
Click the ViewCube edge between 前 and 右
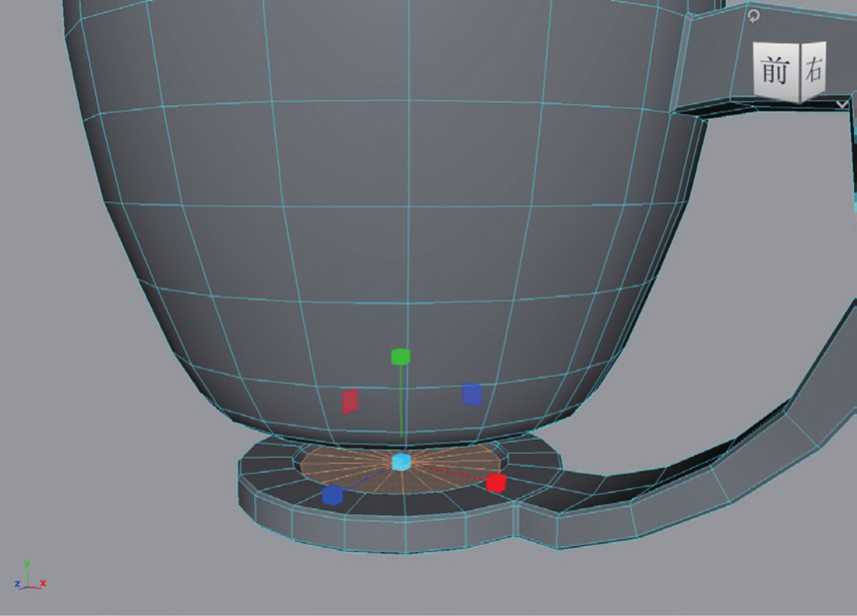tap(800, 72)
